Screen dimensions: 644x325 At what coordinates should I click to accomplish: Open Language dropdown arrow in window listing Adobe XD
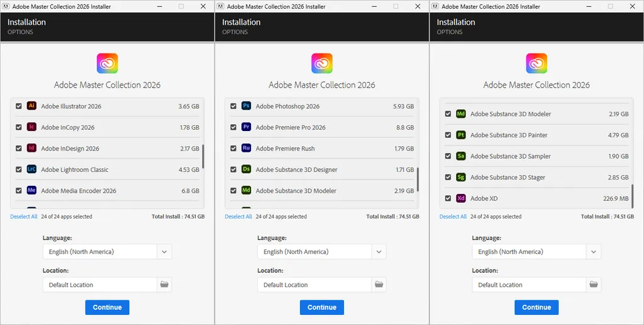coord(594,252)
